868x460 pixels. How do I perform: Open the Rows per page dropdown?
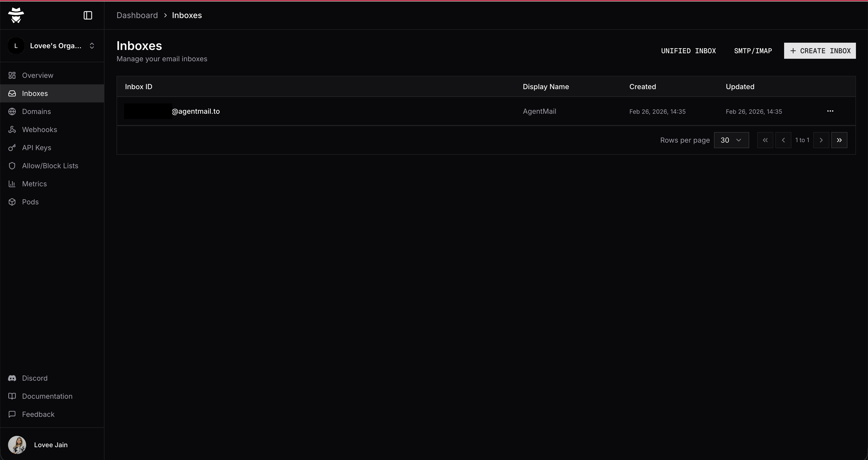(732, 140)
